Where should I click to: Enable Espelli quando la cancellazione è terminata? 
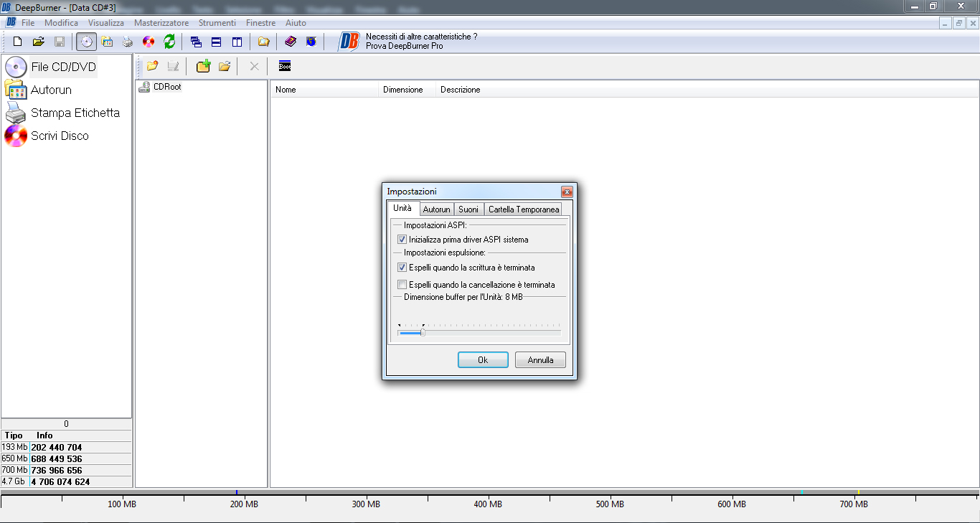(402, 285)
